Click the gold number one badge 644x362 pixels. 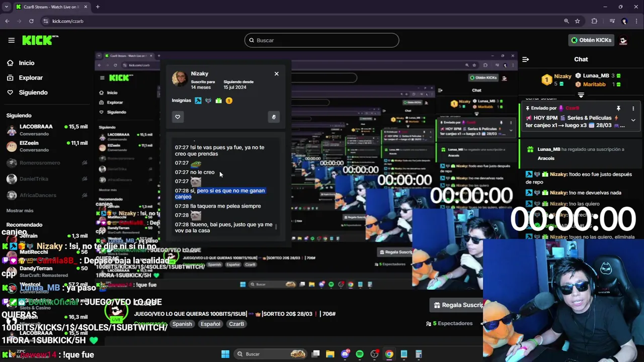click(229, 101)
